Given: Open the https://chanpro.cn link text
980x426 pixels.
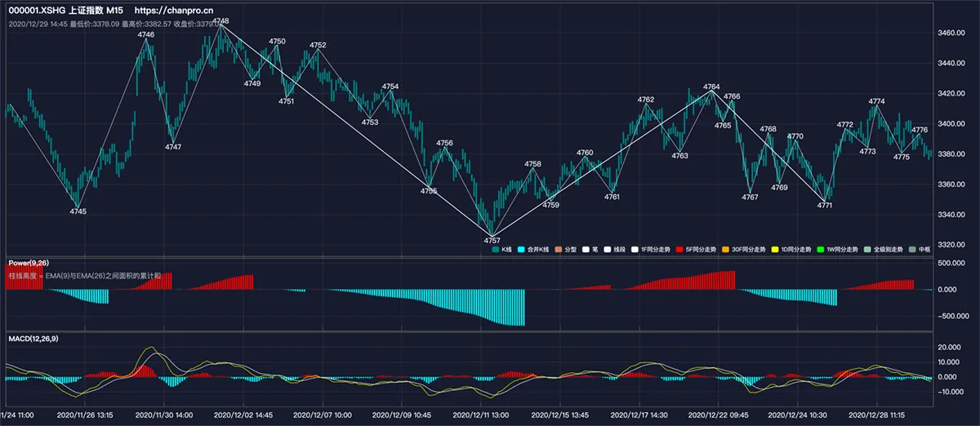Looking at the screenshot, I should pyautogui.click(x=174, y=11).
